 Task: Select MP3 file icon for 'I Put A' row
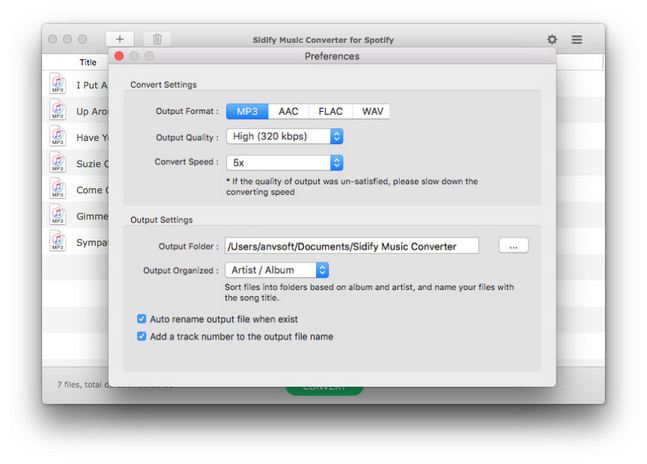[58, 83]
